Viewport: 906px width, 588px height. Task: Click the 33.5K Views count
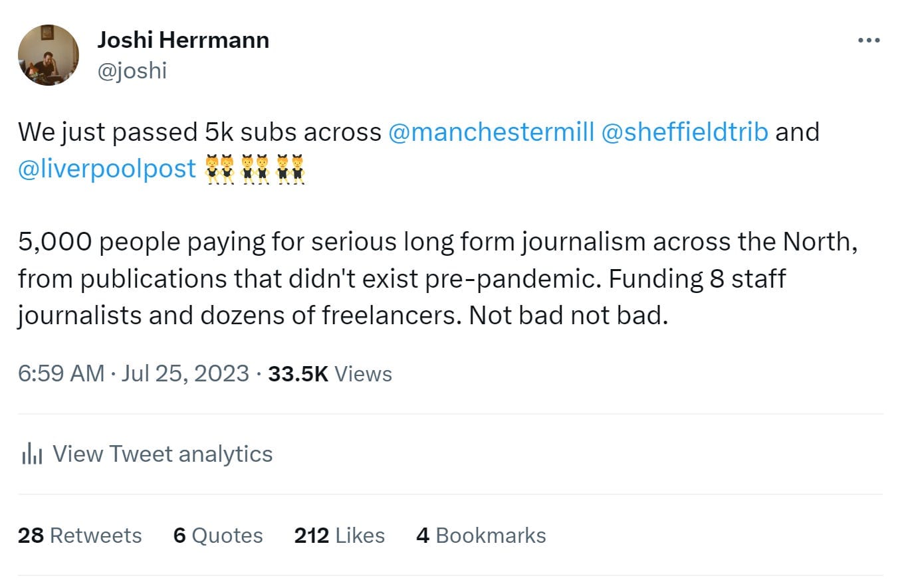pos(330,373)
